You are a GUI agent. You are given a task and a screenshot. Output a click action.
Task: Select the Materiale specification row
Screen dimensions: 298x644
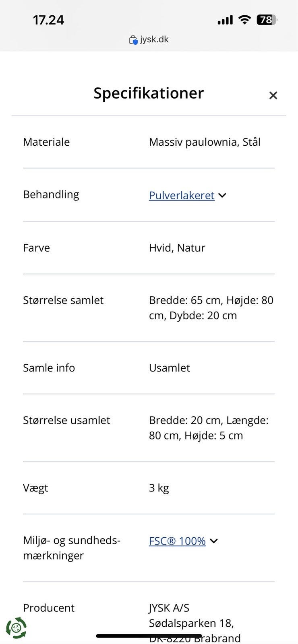149,142
